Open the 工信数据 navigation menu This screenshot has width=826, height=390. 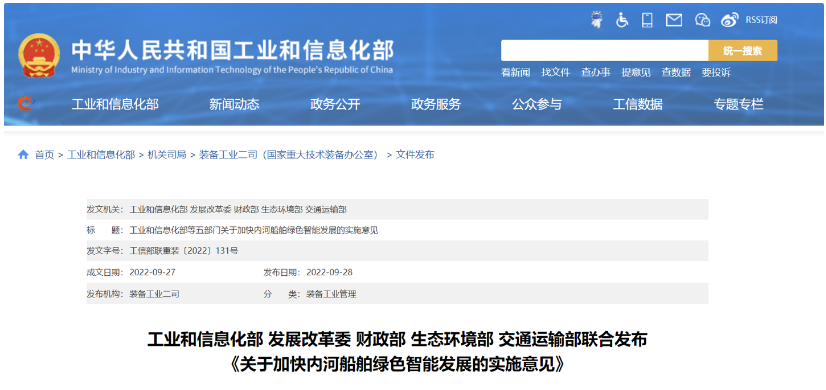[637, 104]
